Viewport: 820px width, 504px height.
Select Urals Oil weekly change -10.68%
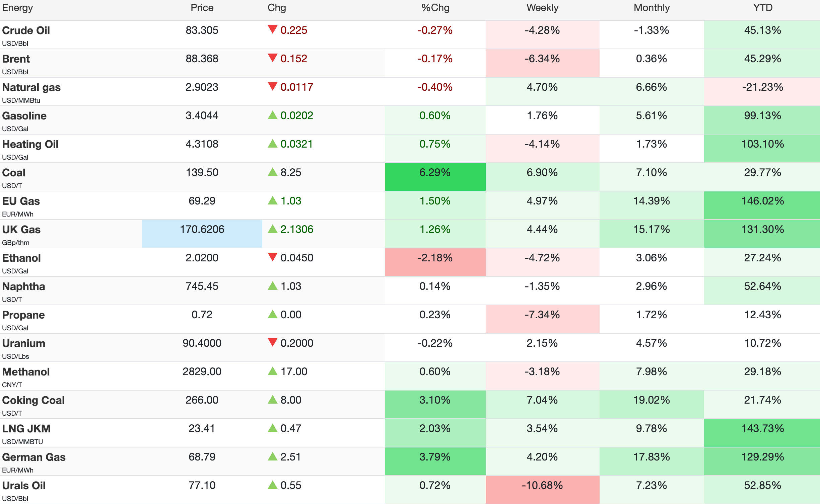coord(542,490)
